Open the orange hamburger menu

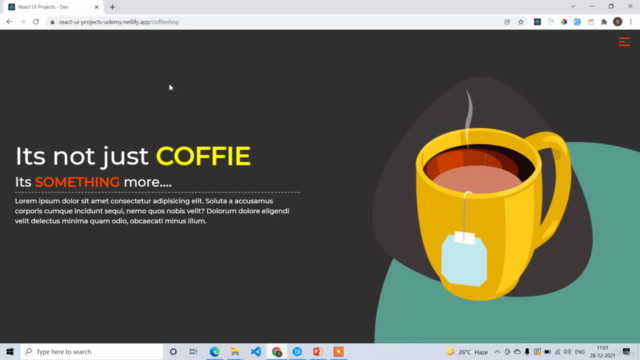click(624, 42)
